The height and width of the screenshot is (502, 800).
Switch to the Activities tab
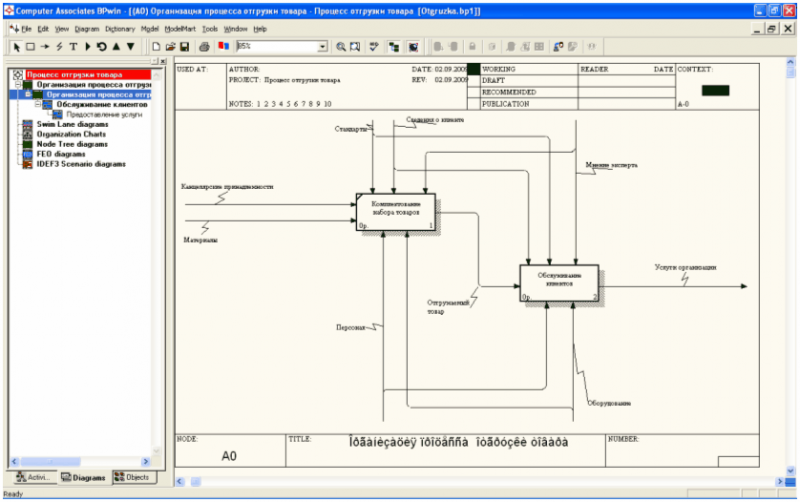[33, 478]
